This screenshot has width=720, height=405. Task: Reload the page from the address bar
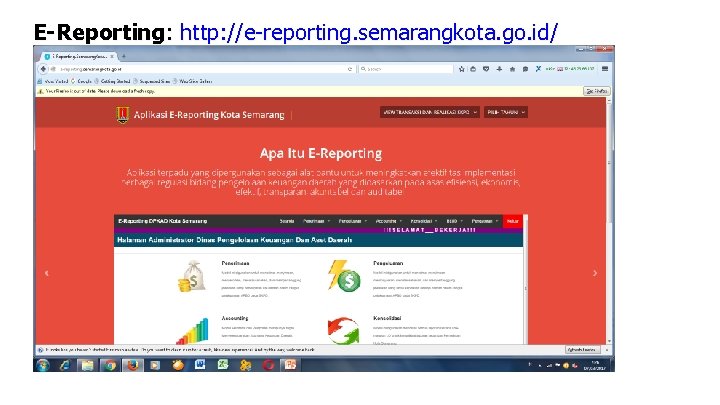point(350,69)
